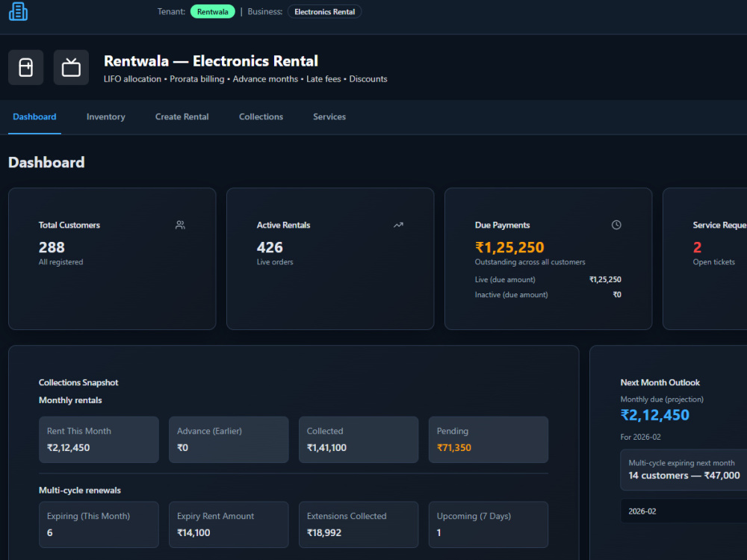Click the Collected ₹1,41,100 tile

(359, 440)
